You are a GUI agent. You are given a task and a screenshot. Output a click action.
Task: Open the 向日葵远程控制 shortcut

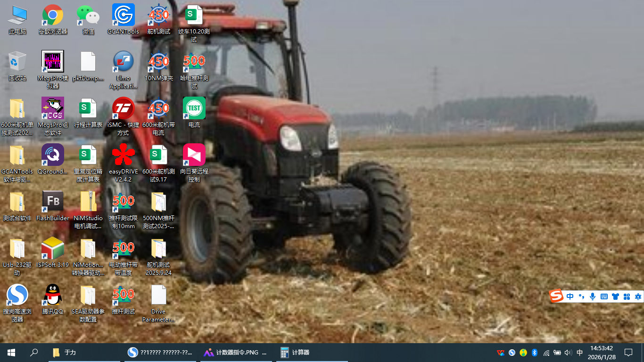[x=194, y=155]
